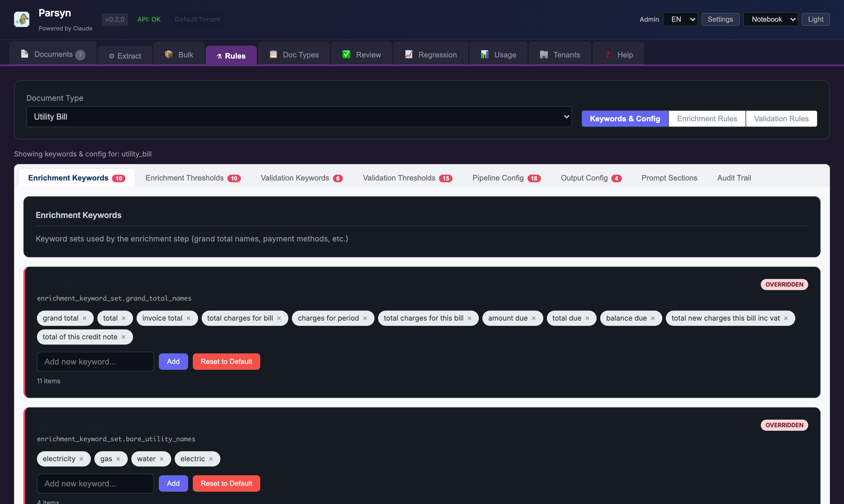
Task: Delete the 'gas' keyword chip
Action: pyautogui.click(x=118, y=459)
